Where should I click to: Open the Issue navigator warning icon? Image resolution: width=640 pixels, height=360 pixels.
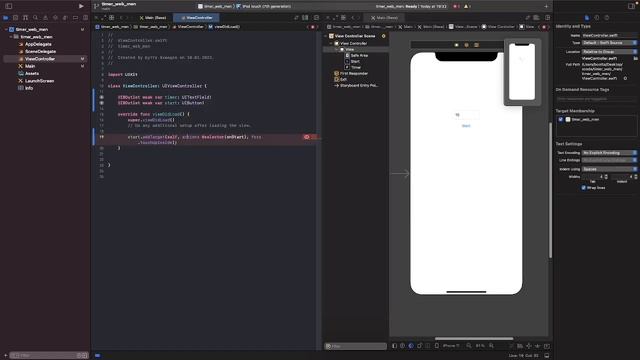(45, 18)
